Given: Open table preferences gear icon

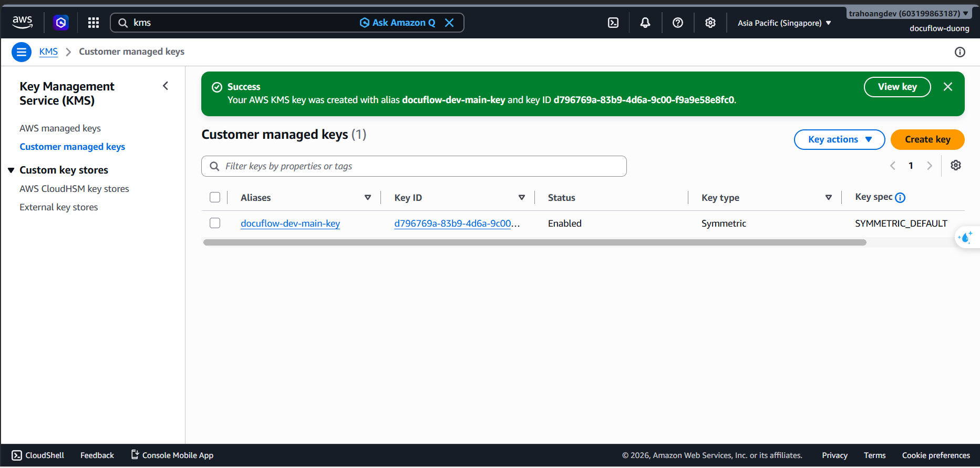Looking at the screenshot, I should [956, 166].
